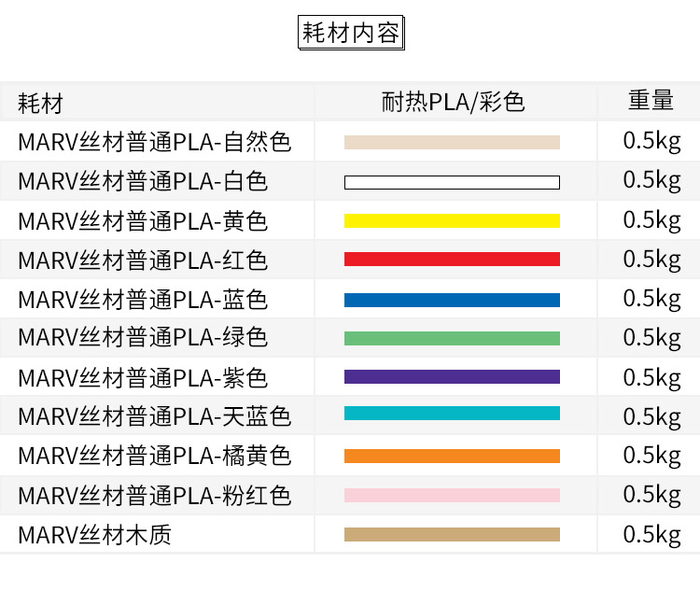Pick the dark blue color swatch
This screenshot has width=700, height=605.
click(452, 300)
